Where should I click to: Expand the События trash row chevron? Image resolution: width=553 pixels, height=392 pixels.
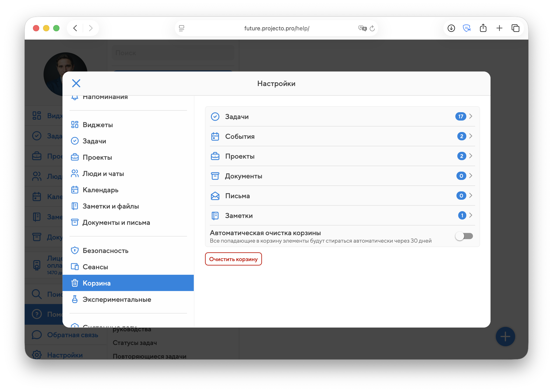(471, 136)
